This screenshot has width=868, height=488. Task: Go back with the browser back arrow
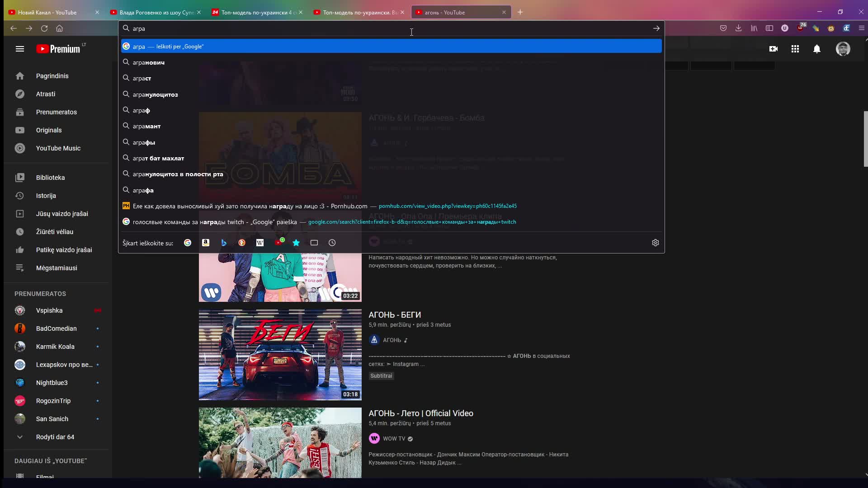pyautogui.click(x=14, y=28)
